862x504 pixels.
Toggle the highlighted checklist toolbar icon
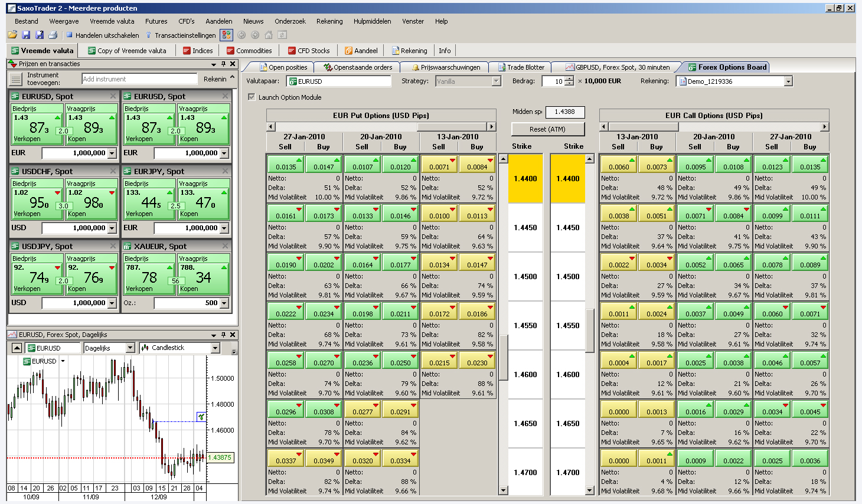[226, 35]
